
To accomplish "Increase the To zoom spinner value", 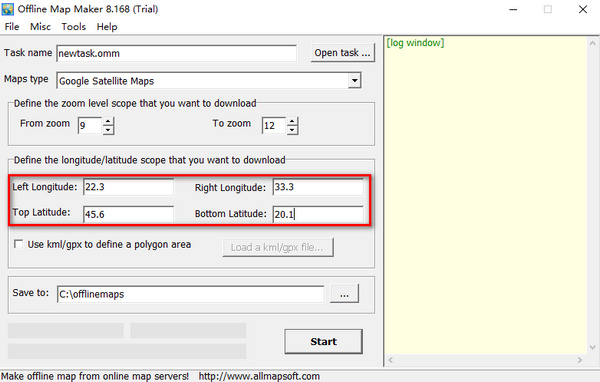I will click(292, 121).
